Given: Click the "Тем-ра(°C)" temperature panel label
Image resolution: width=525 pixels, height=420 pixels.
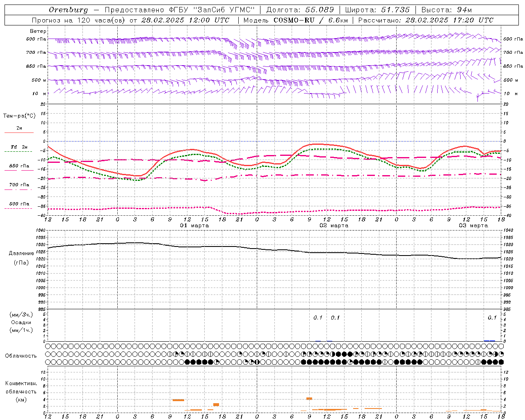Looking at the screenshot, I should 19,116.
